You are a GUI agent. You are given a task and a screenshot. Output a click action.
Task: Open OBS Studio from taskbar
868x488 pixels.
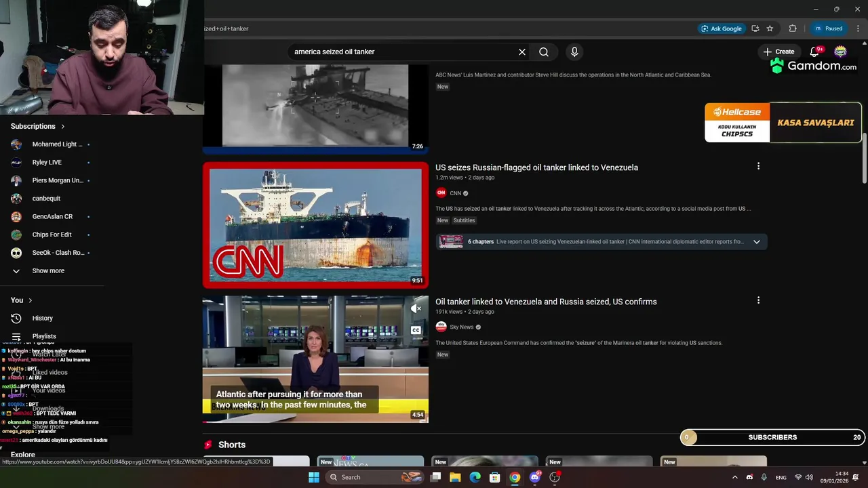(x=555, y=477)
